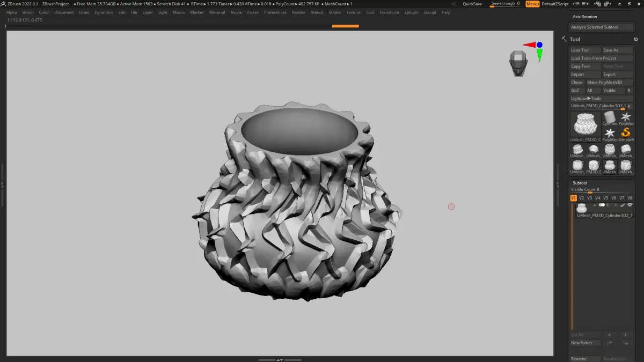
Task: Click the Rename subtool button
Action: 586,359
